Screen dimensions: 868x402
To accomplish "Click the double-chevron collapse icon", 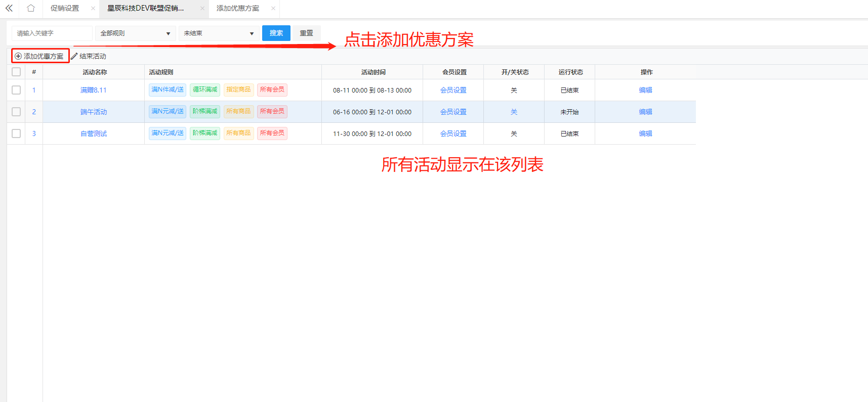I will [x=9, y=8].
